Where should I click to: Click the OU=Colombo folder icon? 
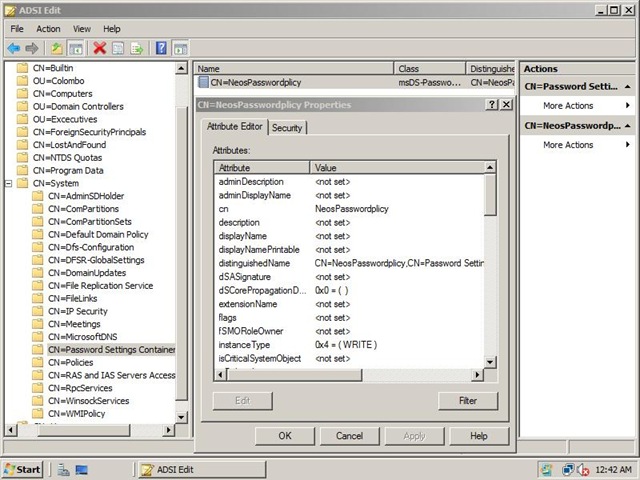click(x=22, y=80)
